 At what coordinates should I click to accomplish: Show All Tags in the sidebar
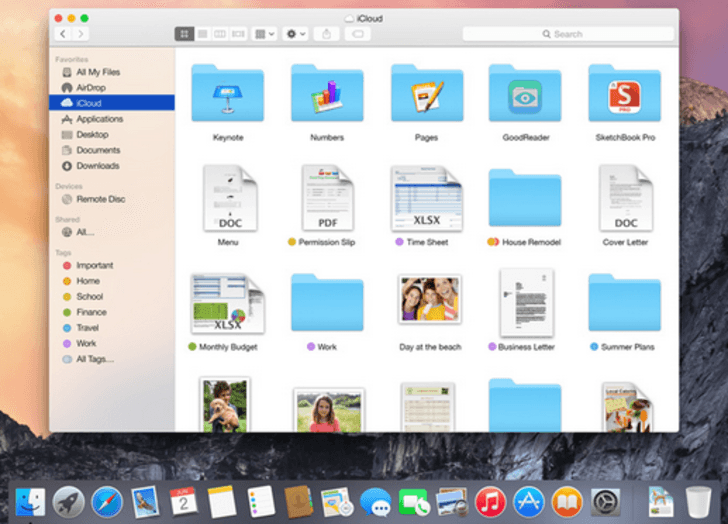pos(94,359)
